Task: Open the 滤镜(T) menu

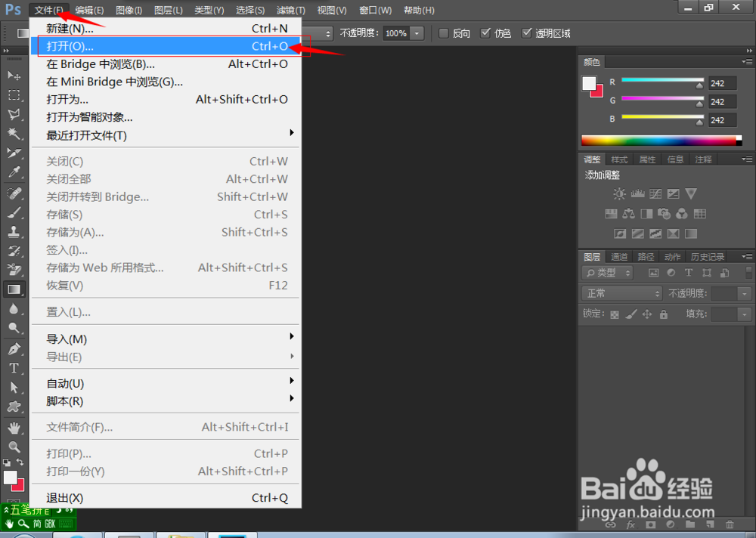Action: [x=291, y=10]
